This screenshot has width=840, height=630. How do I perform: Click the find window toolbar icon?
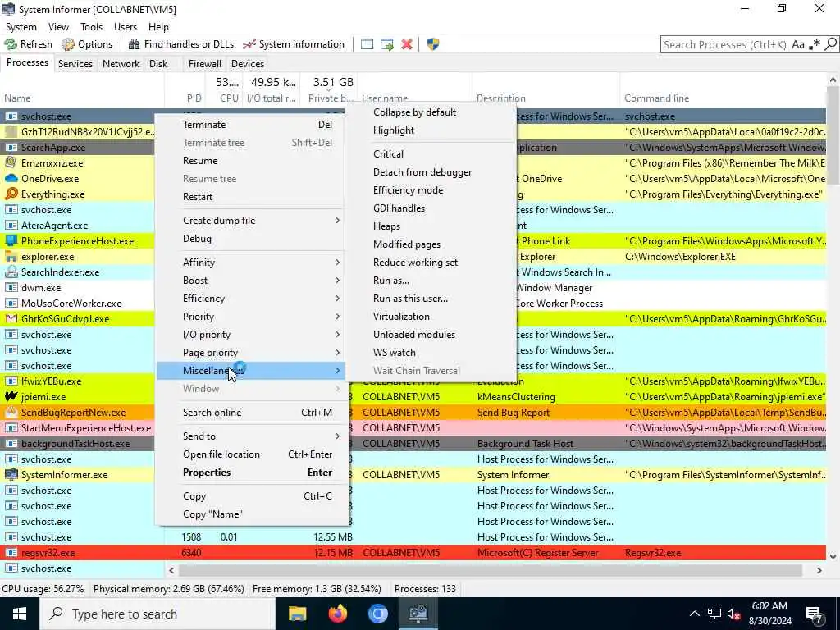(x=367, y=44)
